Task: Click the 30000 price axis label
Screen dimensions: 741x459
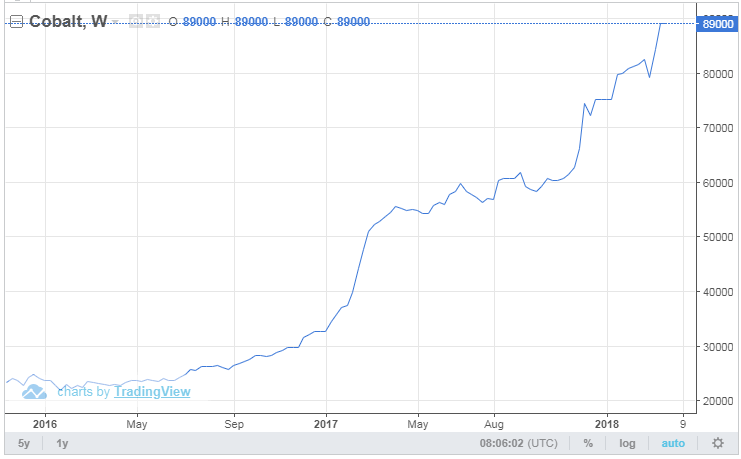Action: tap(718, 346)
